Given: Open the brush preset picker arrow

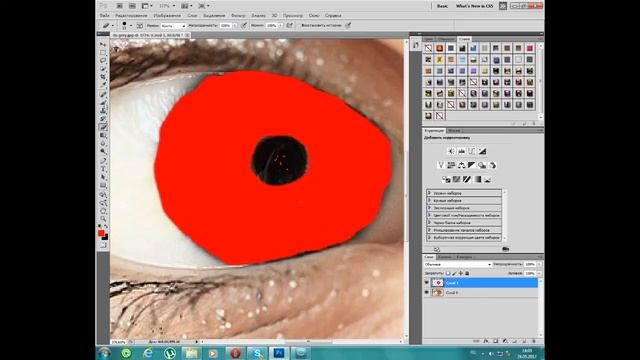Looking at the screenshot, I should point(131,25).
